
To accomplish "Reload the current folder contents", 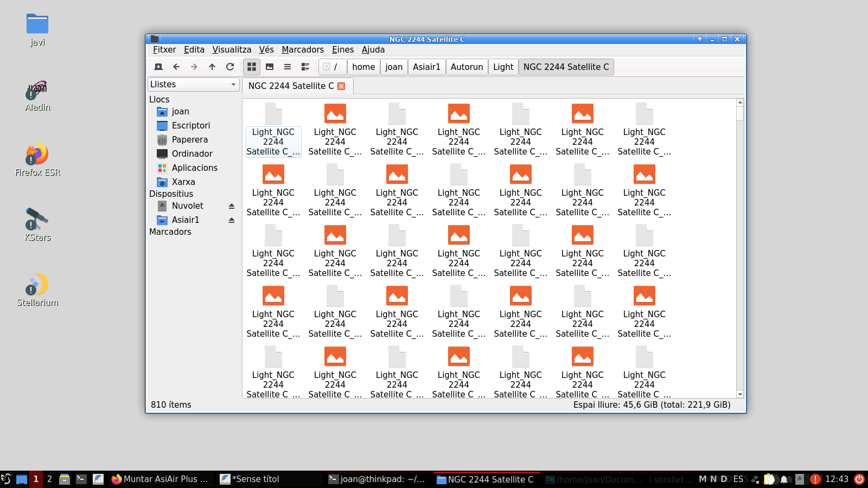I will 230,67.
